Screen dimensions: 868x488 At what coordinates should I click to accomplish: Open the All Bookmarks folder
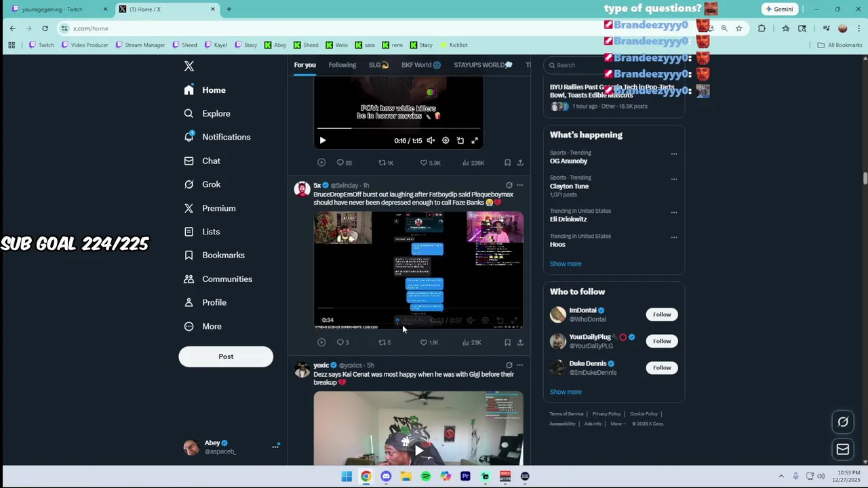click(x=840, y=45)
